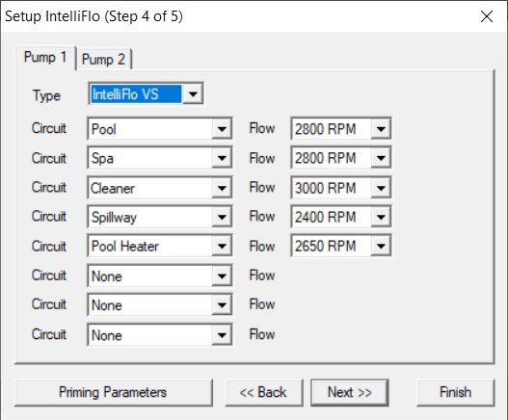This screenshot has height=420, width=508.
Task: Open the first None circuit dropdown below Pool Heater
Action: 222,276
